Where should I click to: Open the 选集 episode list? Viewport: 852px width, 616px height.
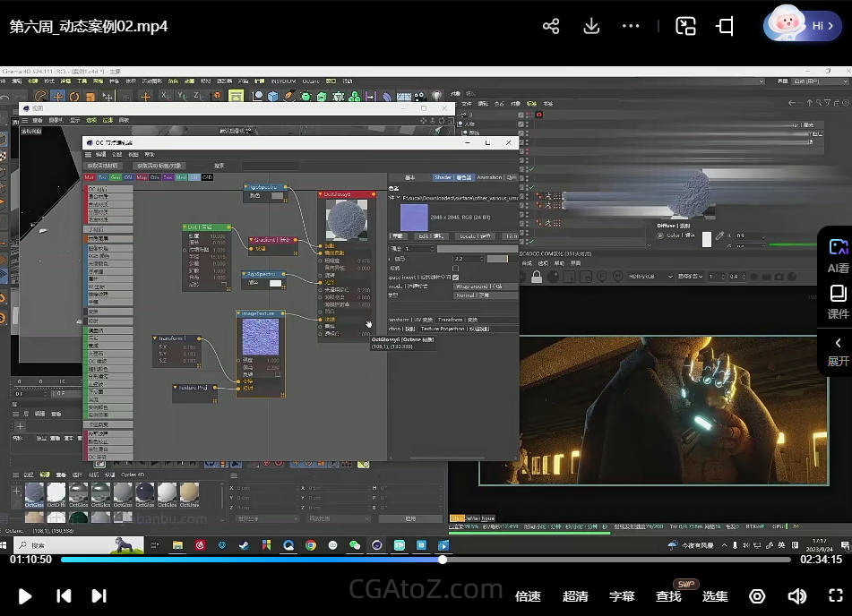point(715,596)
